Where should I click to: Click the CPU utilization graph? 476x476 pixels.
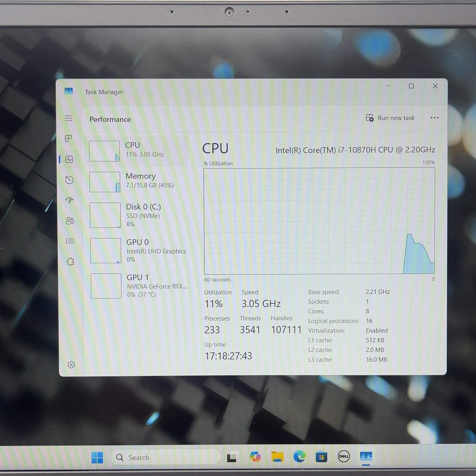(x=319, y=221)
